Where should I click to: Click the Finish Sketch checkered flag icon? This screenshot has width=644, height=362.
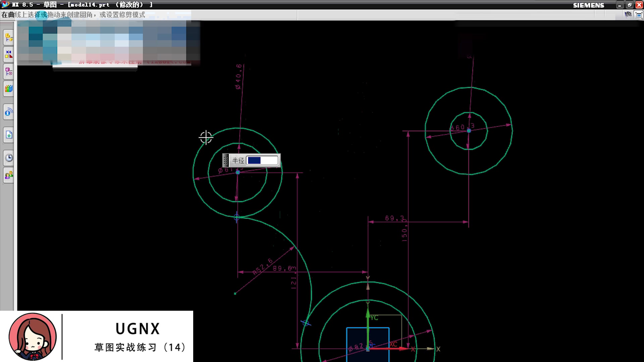point(628,14)
